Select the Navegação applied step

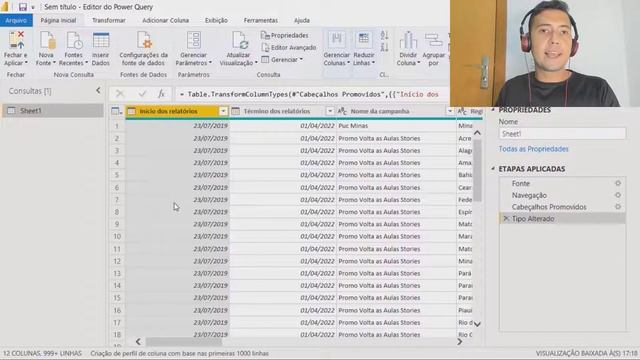[562, 195]
